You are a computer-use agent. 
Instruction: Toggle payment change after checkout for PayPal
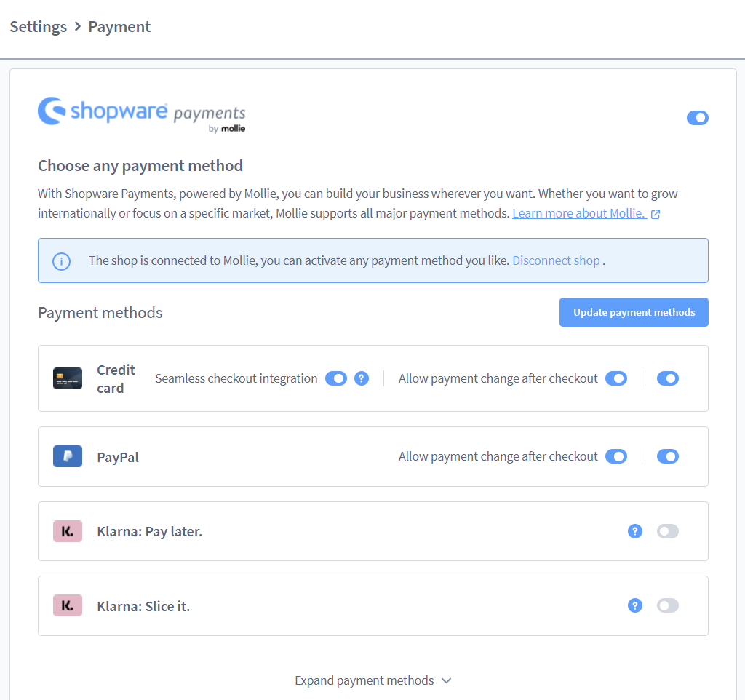616,456
